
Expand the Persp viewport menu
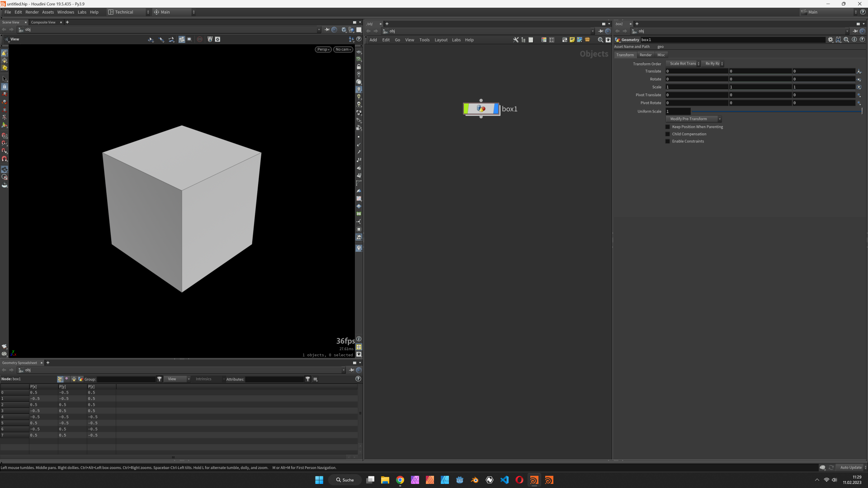323,49
